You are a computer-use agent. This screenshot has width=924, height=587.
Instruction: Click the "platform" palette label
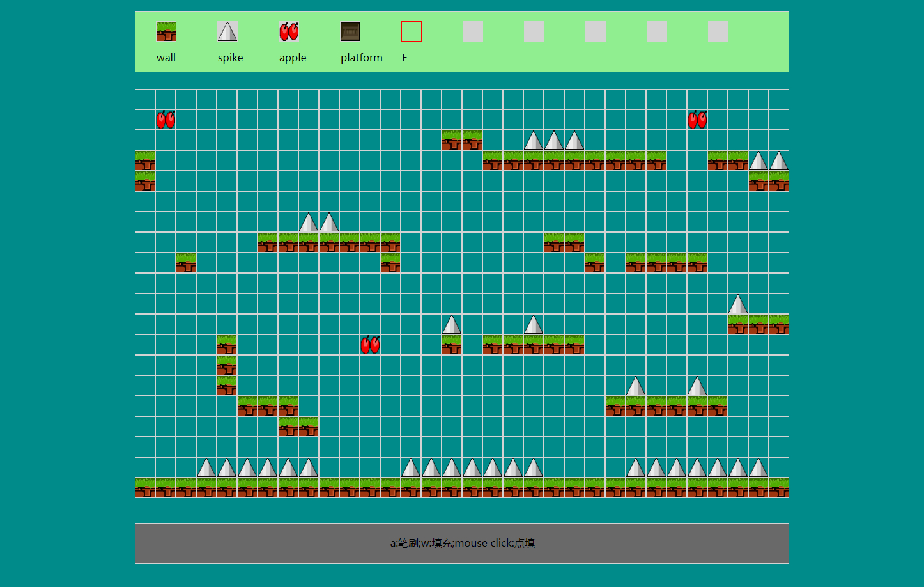pyautogui.click(x=362, y=58)
